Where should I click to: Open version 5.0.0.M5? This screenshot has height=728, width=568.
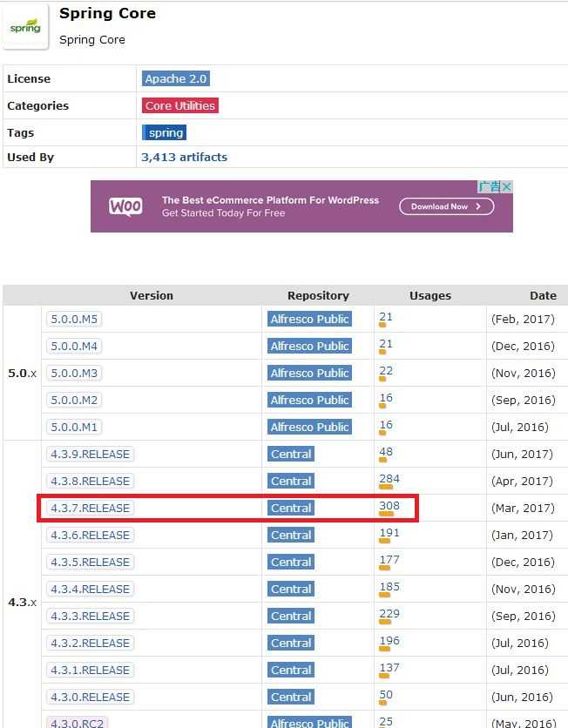(x=74, y=319)
